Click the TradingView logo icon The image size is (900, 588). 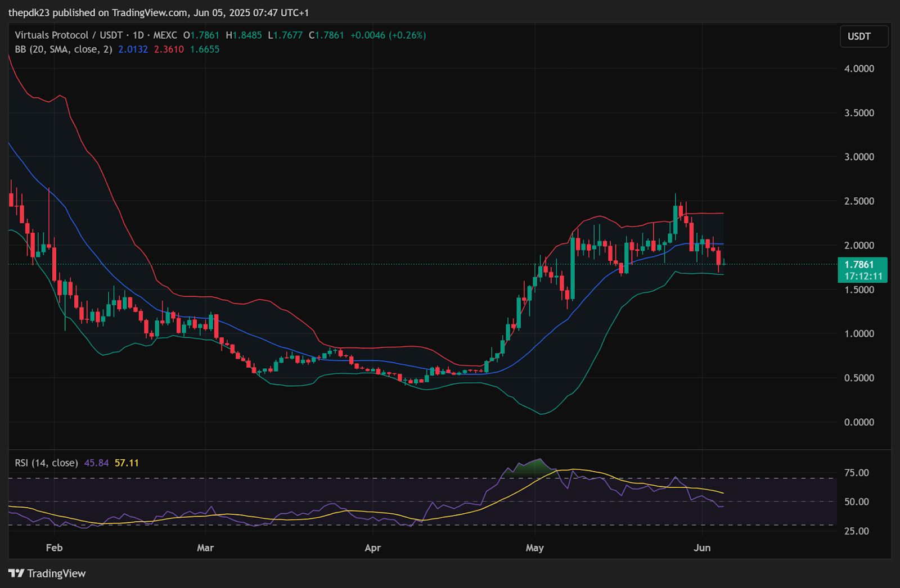[16, 573]
